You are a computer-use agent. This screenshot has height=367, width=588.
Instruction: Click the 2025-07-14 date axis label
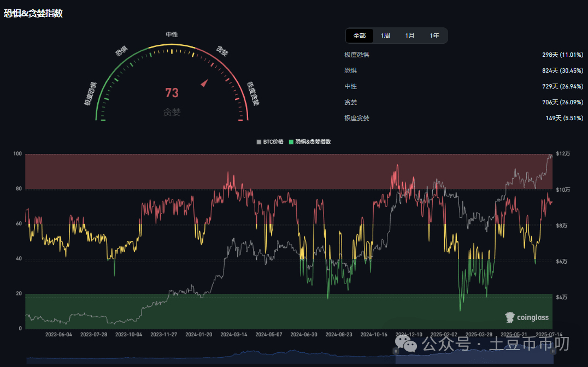[549, 334]
